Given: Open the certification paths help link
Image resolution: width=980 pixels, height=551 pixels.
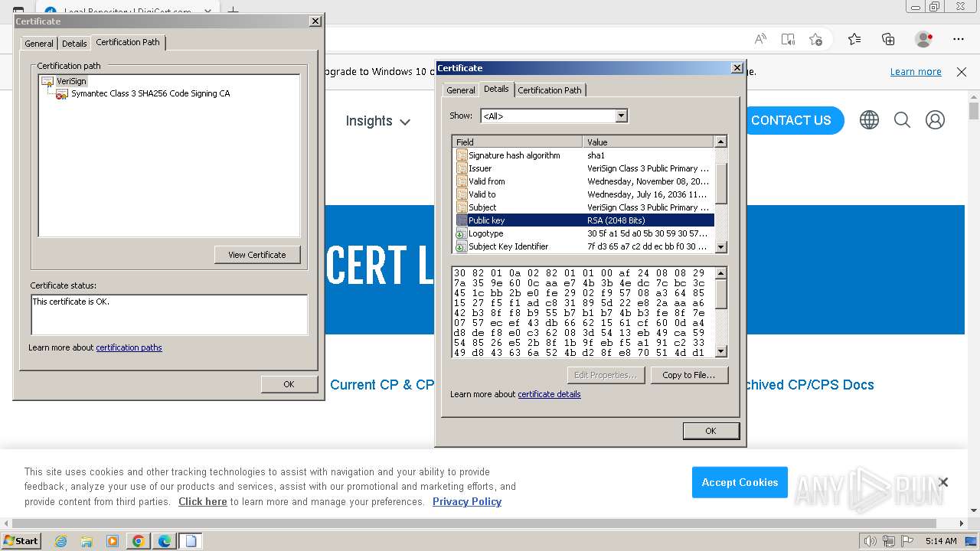Looking at the screenshot, I should point(129,347).
